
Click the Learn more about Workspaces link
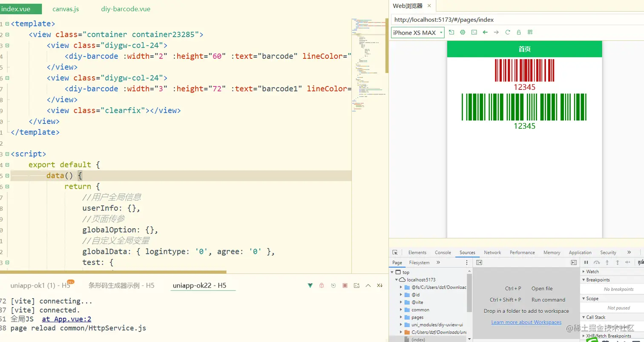(526, 322)
